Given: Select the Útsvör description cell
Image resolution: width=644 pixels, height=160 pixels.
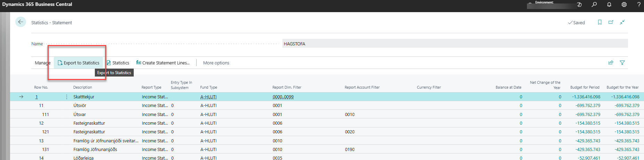Looking at the screenshot, I should coord(80,106).
